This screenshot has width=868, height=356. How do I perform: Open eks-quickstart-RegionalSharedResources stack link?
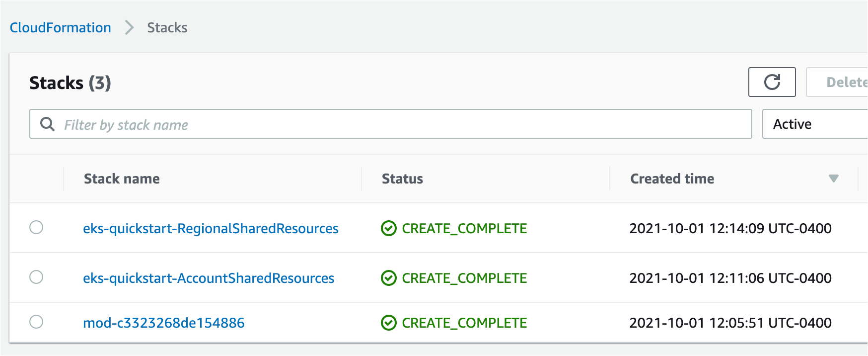(x=211, y=228)
